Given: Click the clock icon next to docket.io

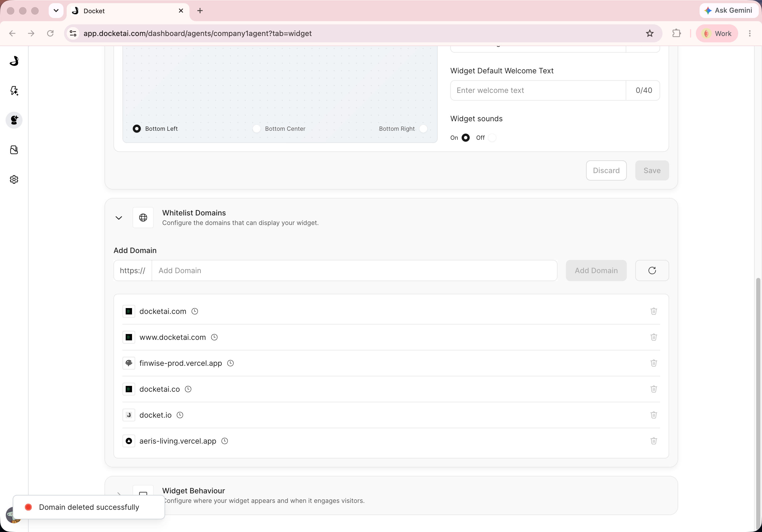Looking at the screenshot, I should click(x=180, y=415).
